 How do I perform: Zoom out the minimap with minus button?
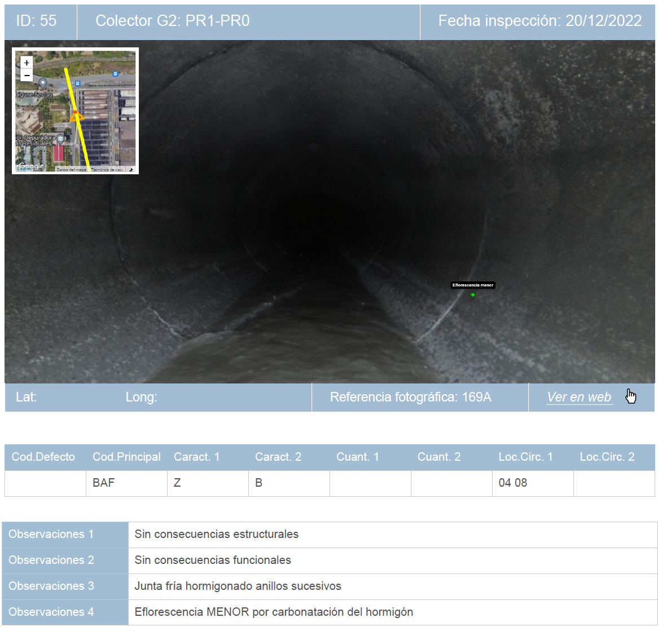[27, 76]
